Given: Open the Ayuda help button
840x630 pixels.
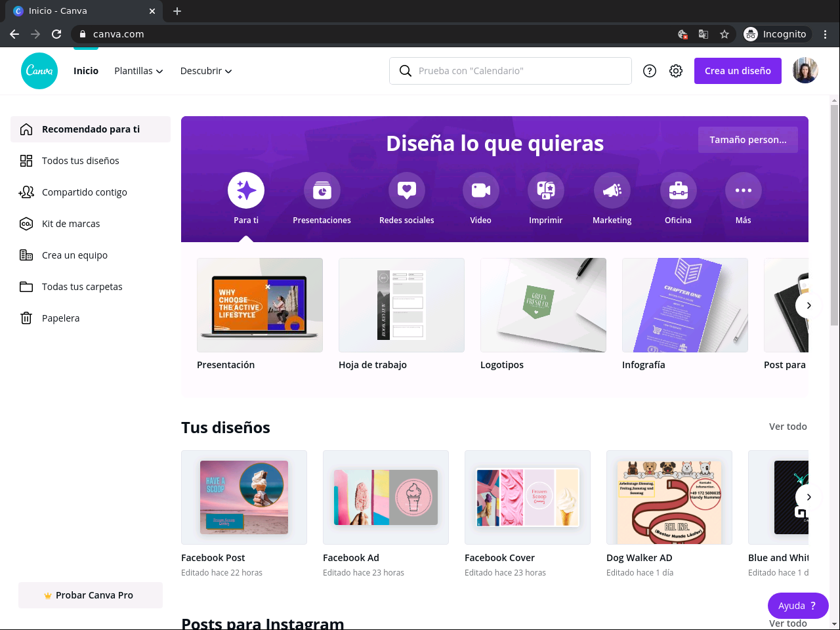Looking at the screenshot, I should [798, 606].
